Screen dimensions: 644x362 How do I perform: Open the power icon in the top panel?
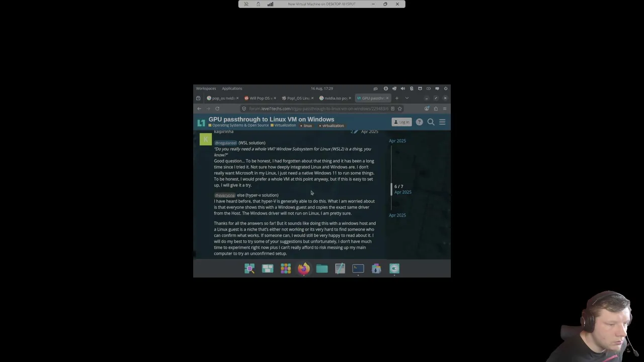446,88
